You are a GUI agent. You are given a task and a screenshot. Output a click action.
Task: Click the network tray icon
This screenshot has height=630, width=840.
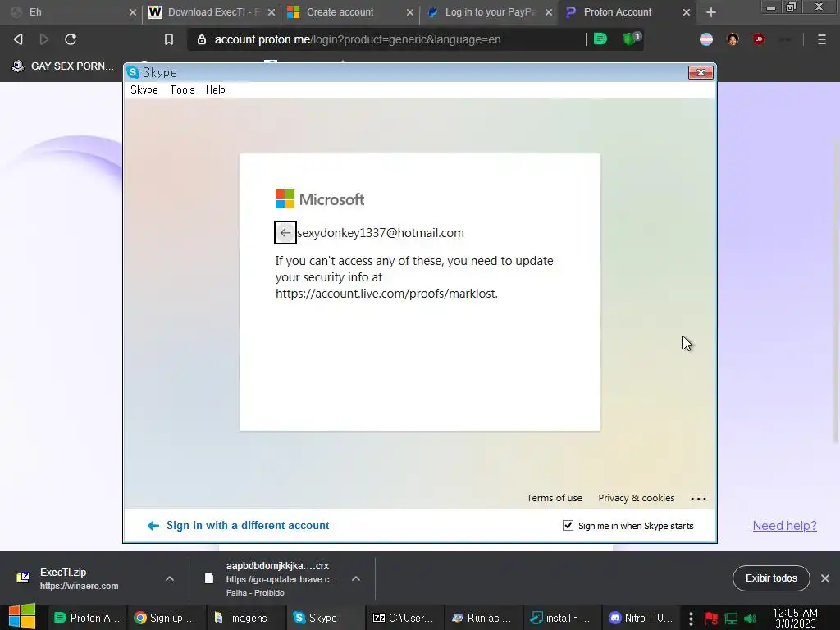pos(731,619)
